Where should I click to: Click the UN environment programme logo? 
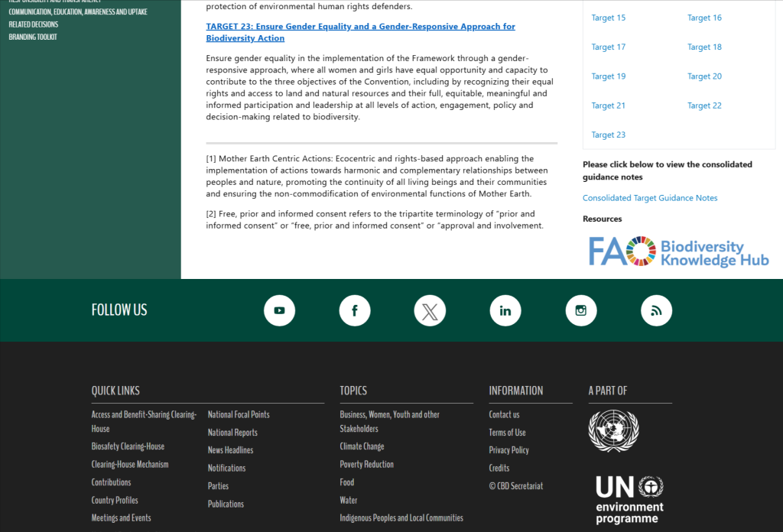(629, 500)
